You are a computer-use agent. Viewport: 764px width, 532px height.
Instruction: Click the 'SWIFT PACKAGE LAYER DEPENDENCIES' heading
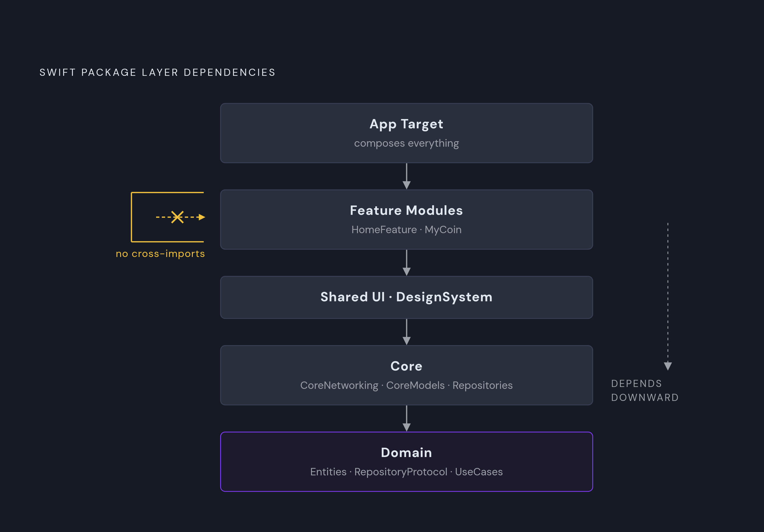click(x=157, y=73)
